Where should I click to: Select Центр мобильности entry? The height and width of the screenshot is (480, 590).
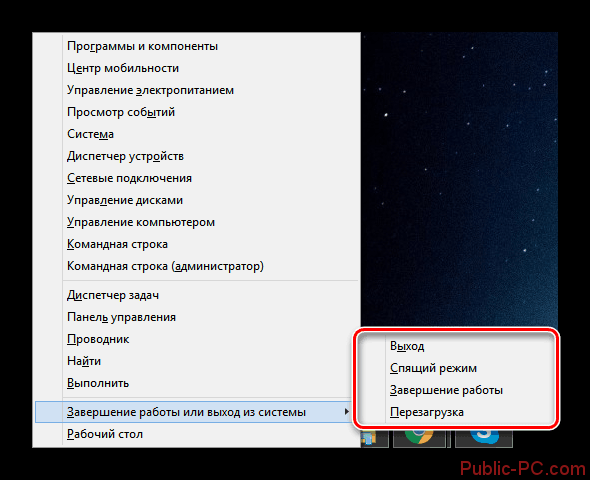point(123,68)
